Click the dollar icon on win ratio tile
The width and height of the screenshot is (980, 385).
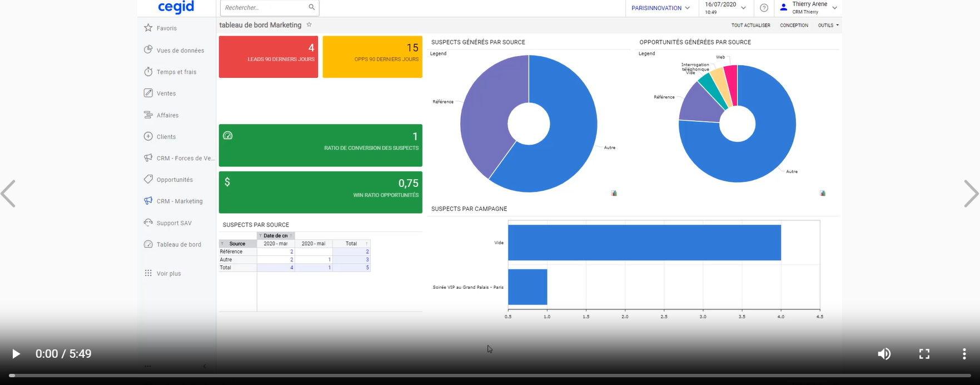pos(227,182)
